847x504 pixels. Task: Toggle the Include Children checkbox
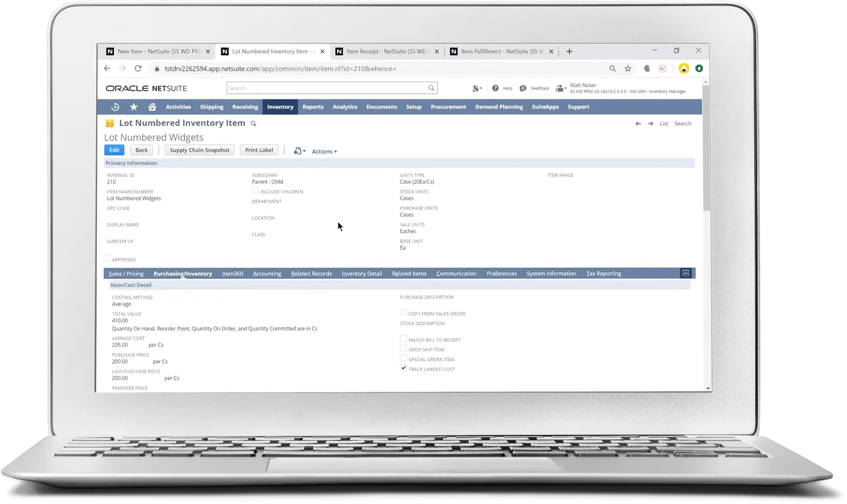[255, 191]
